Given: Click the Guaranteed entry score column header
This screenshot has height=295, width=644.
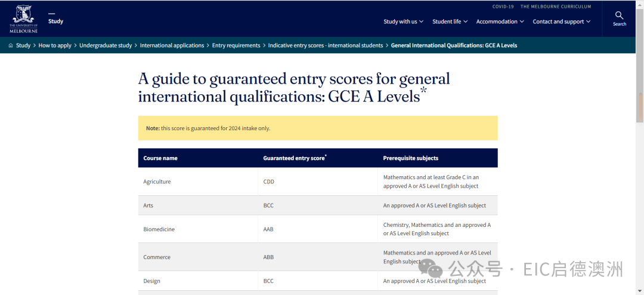Looking at the screenshot, I should point(295,158).
